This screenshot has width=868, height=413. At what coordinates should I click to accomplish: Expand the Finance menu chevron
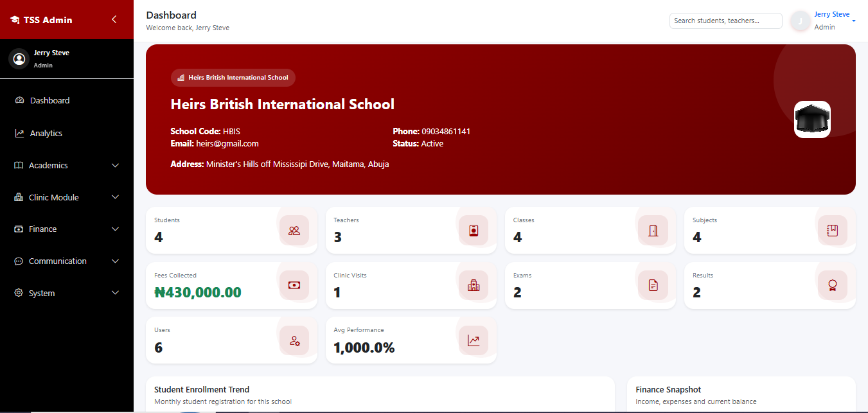pyautogui.click(x=116, y=229)
